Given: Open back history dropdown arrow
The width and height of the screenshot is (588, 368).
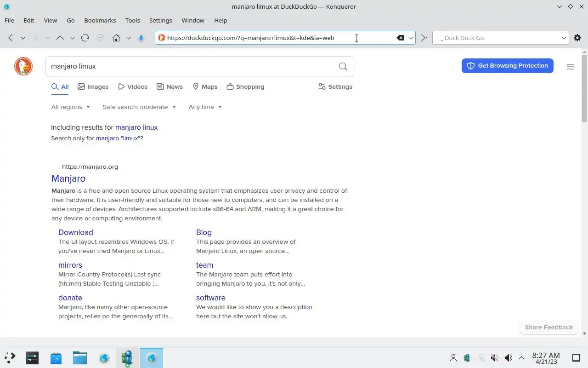Looking at the screenshot, I should click(x=23, y=38).
